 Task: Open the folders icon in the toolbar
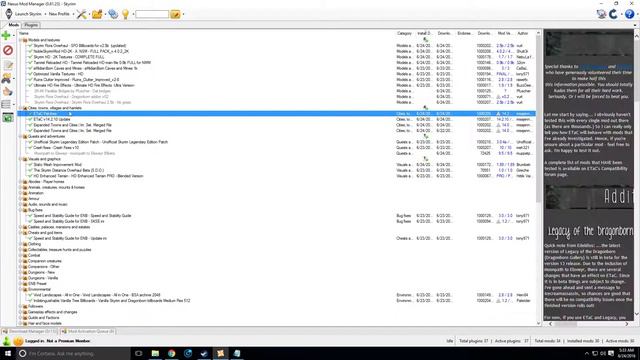tap(97, 14)
